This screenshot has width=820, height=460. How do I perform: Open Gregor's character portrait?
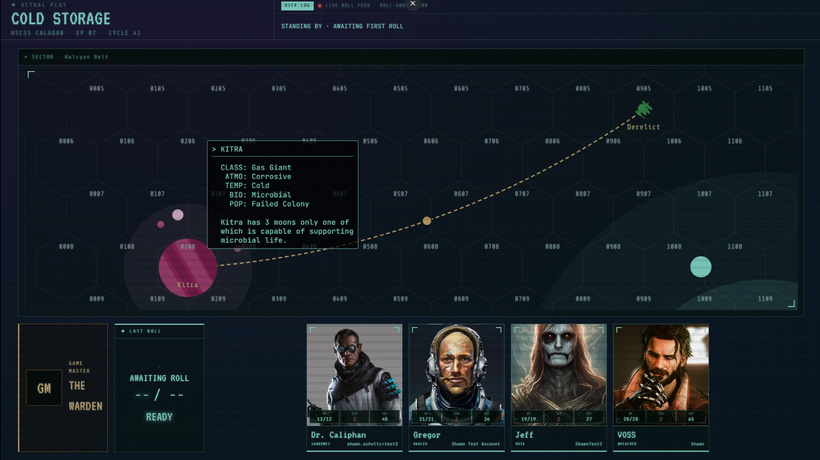pyautogui.click(x=457, y=374)
